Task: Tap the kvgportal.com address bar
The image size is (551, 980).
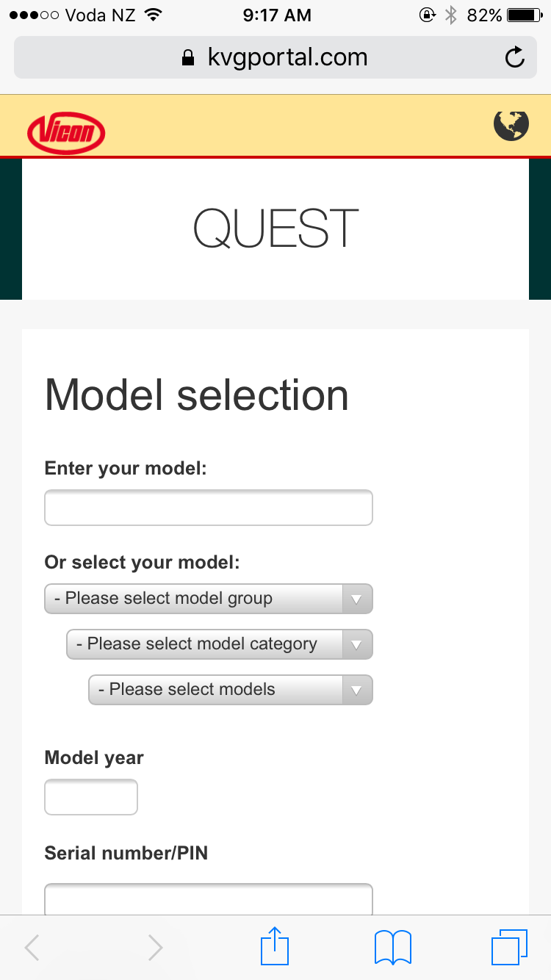Action: pyautogui.click(x=275, y=57)
